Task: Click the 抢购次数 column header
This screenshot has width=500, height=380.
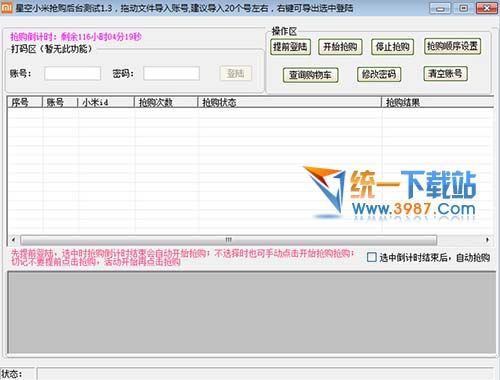Action: 166,102
